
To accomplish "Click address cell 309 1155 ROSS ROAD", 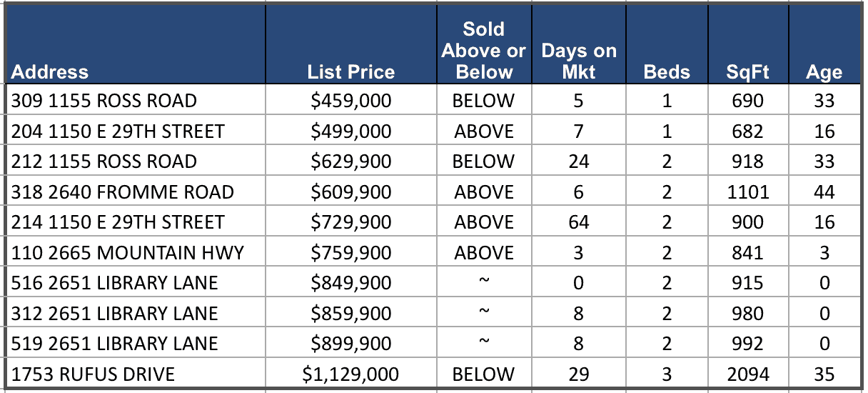I will click(104, 101).
